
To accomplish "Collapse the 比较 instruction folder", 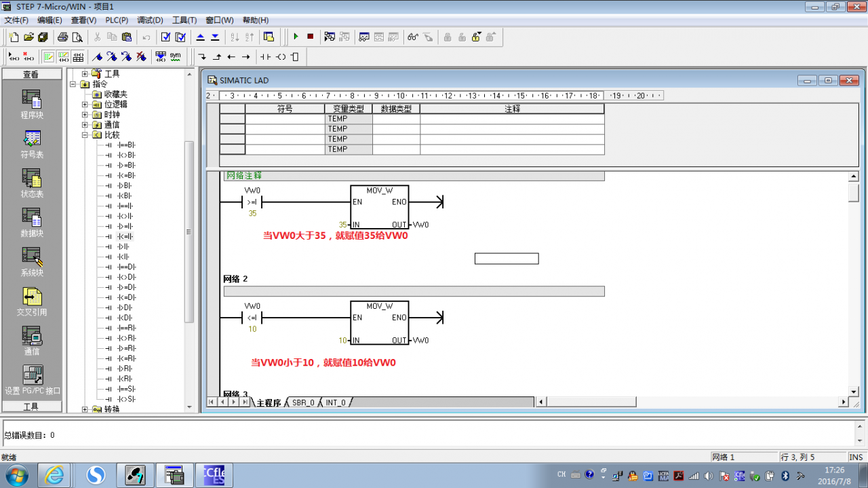I will click(85, 135).
